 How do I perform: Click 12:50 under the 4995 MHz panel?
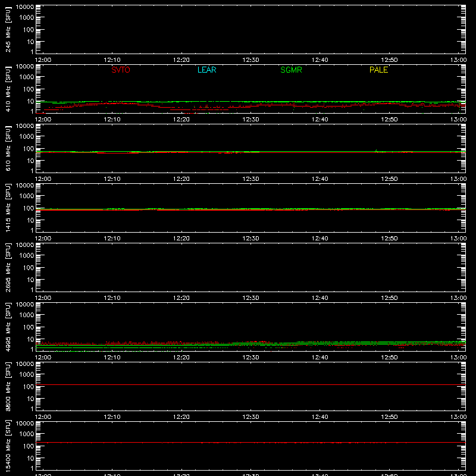(x=389, y=358)
